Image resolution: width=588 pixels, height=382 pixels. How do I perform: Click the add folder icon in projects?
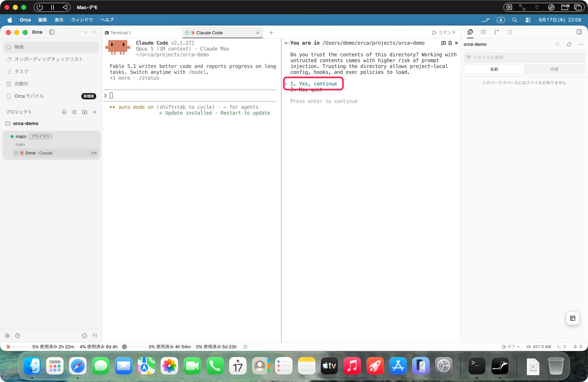coord(85,112)
